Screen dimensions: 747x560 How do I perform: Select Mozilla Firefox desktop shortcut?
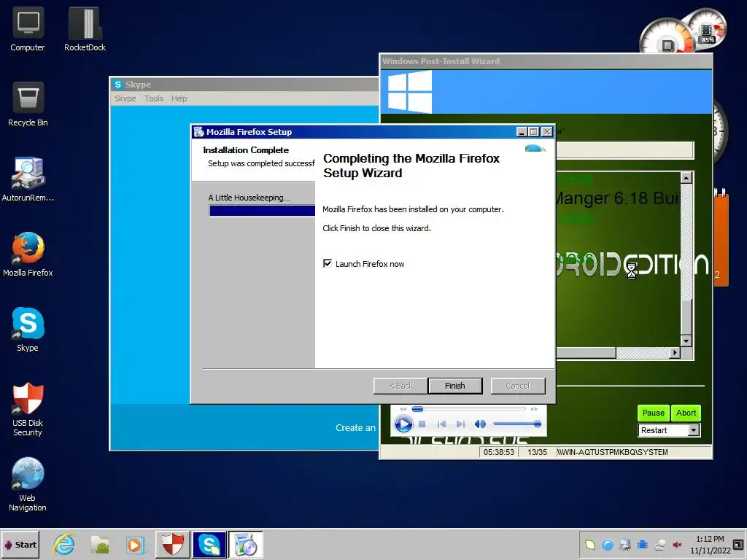pyautogui.click(x=28, y=254)
